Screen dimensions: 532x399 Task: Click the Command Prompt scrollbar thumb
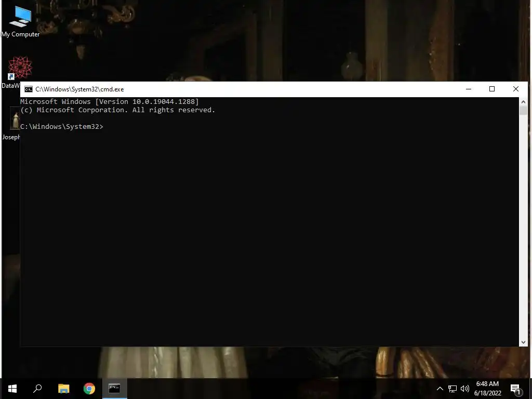point(523,110)
